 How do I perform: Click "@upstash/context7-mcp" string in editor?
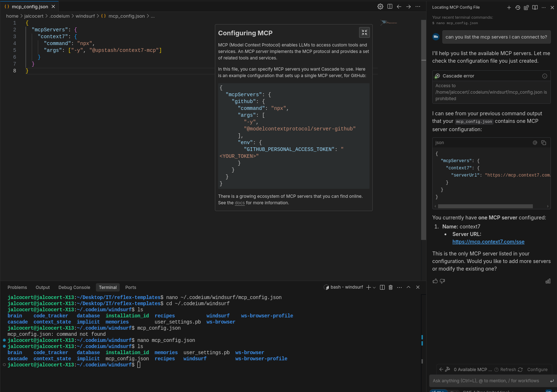tap(124, 50)
